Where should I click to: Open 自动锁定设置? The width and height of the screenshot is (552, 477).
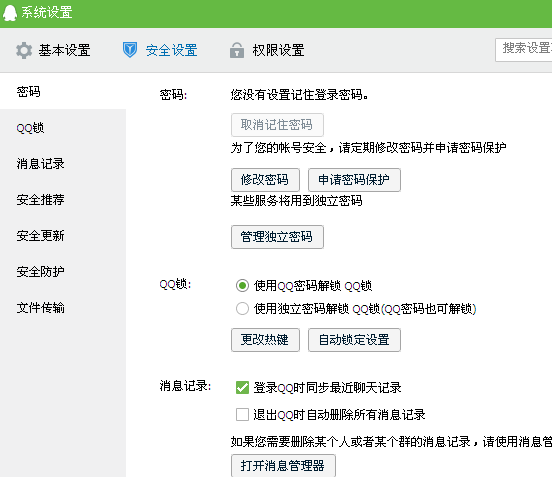(354, 340)
